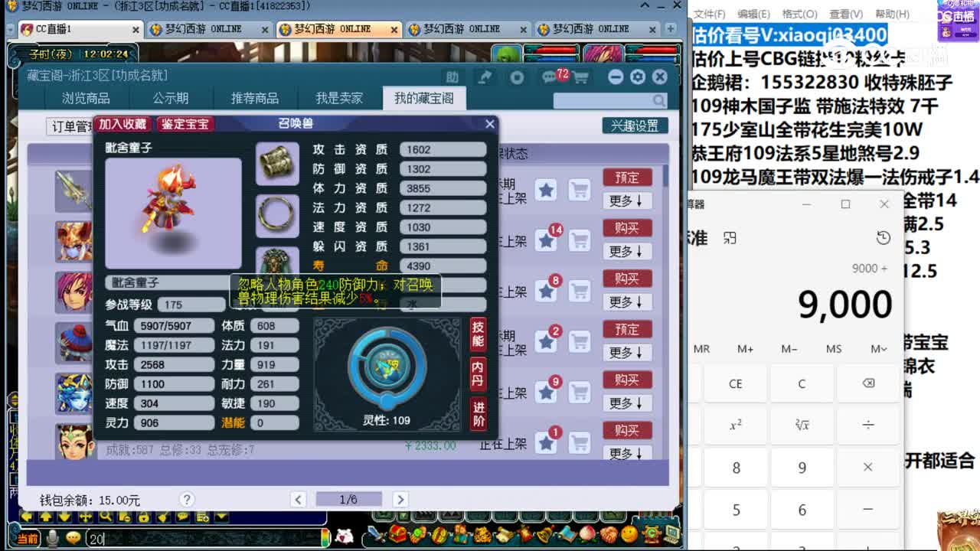Open calculator history icon
Viewport: 980px width, 551px height.
(x=884, y=238)
